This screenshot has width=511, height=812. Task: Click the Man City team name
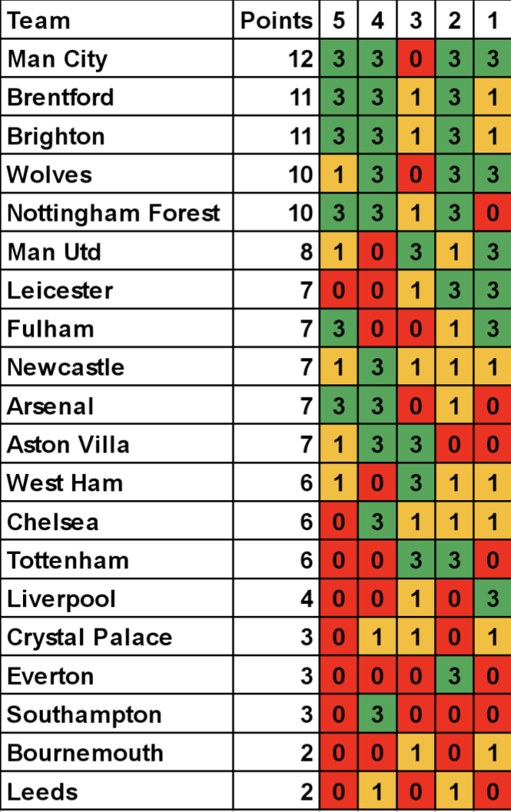[57, 59]
